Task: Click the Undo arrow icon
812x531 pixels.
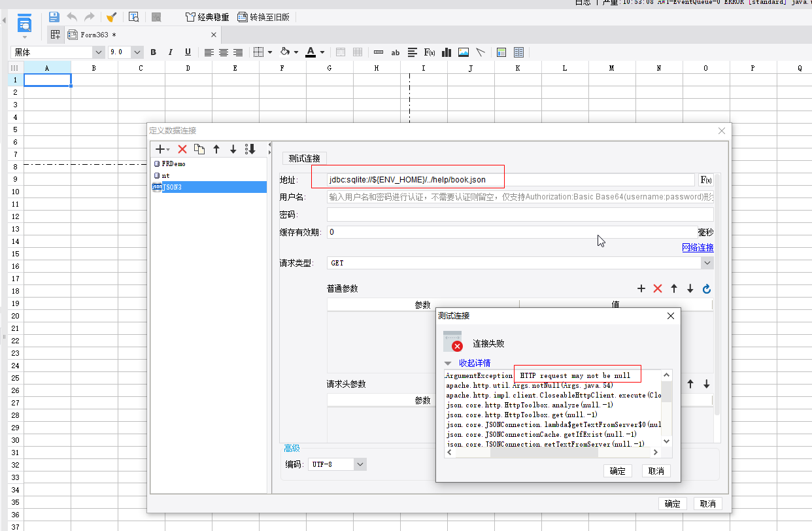Action: (72, 17)
